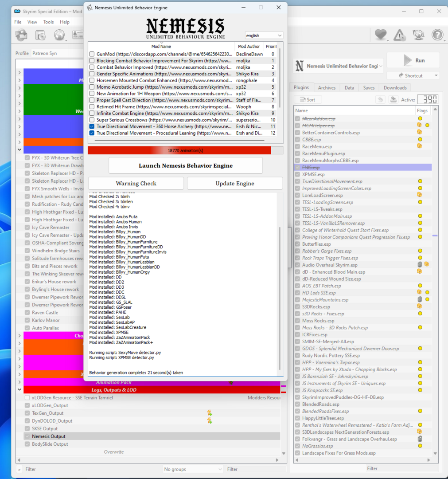Click the lightning flag icon on TexGen_Output
Viewport: 448px width, 479px height.
point(210,413)
